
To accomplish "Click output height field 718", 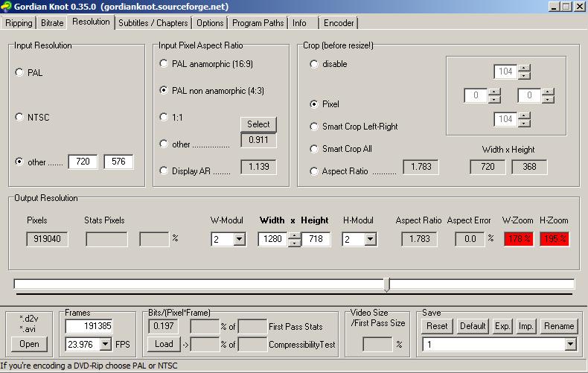I will click(x=316, y=239).
